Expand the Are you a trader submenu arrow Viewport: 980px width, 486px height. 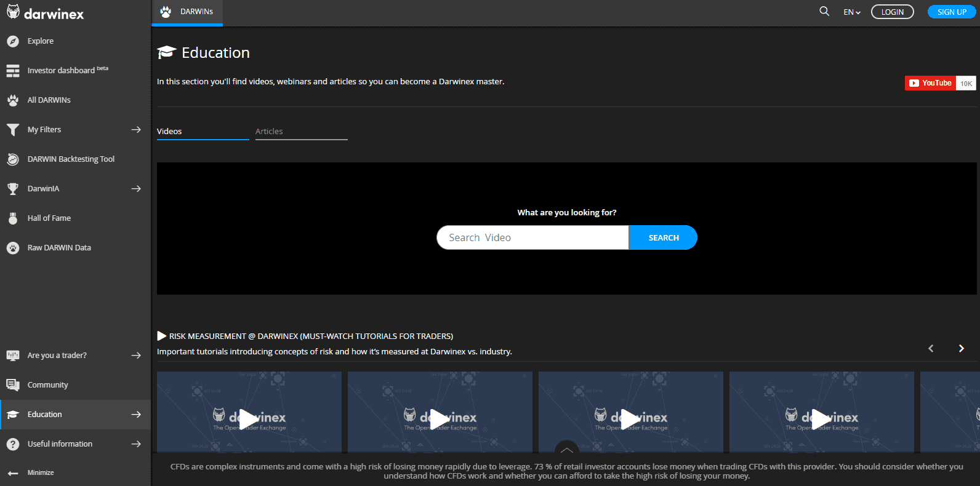[x=136, y=356]
